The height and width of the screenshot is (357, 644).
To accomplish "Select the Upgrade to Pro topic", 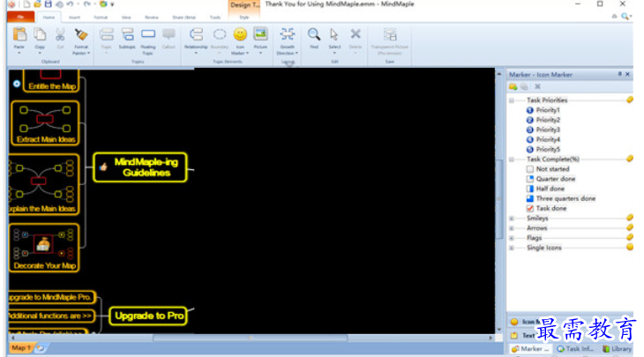I will 148,316.
